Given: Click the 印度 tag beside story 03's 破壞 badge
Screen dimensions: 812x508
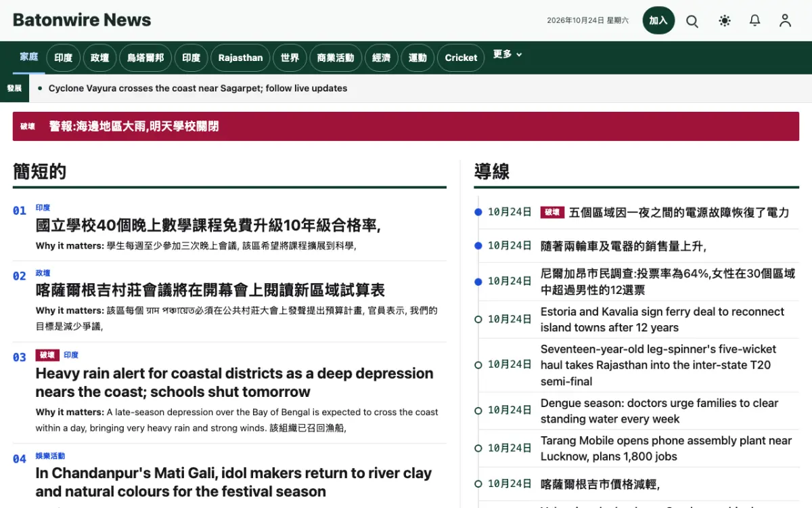Looking at the screenshot, I should point(71,355).
